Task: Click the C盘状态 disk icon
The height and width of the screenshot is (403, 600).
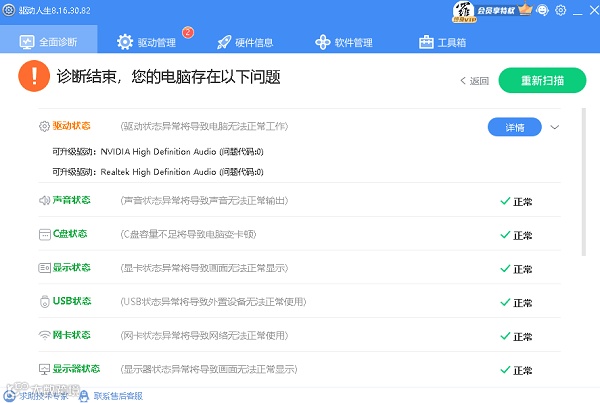Action: (45, 234)
